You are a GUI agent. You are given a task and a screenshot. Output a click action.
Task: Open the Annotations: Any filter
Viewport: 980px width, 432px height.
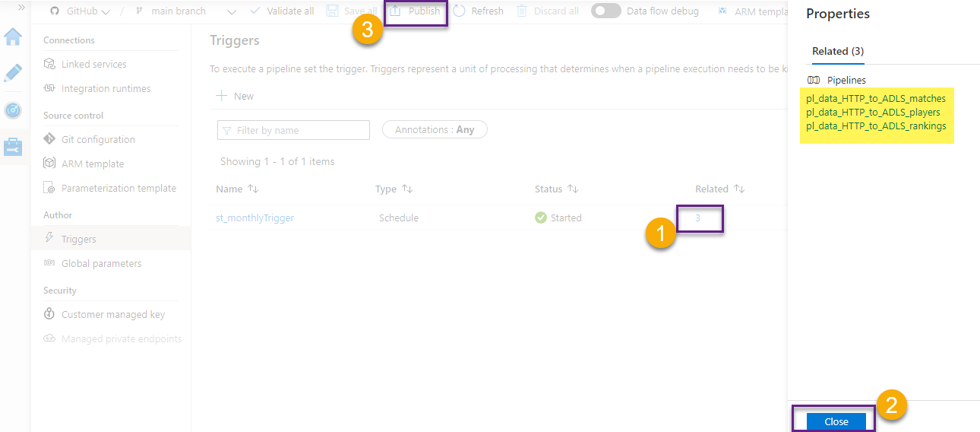click(x=435, y=130)
